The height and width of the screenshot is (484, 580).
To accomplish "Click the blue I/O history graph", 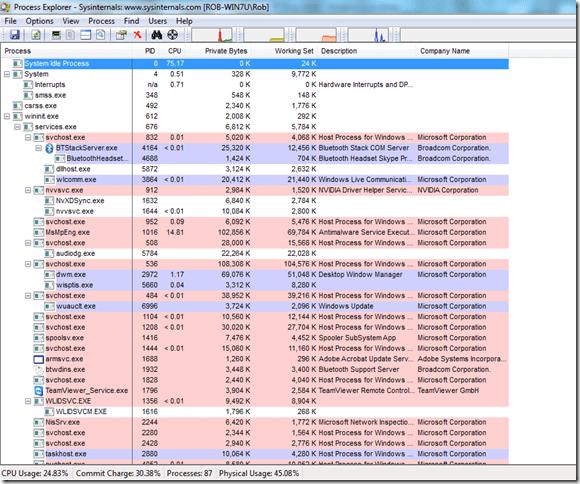I will point(368,35).
